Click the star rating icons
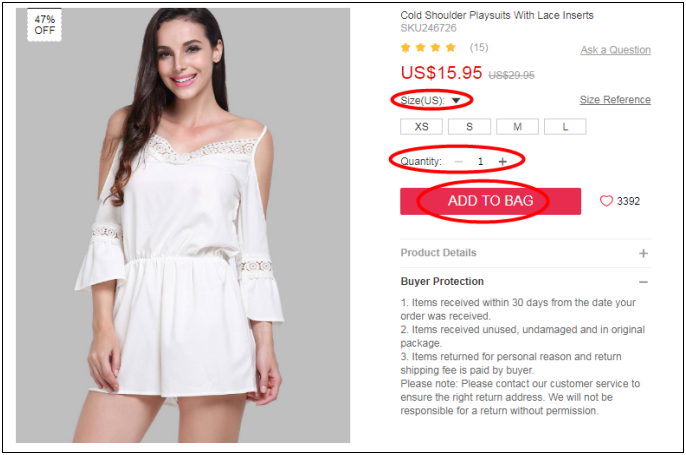686x455 pixels. pos(428,47)
